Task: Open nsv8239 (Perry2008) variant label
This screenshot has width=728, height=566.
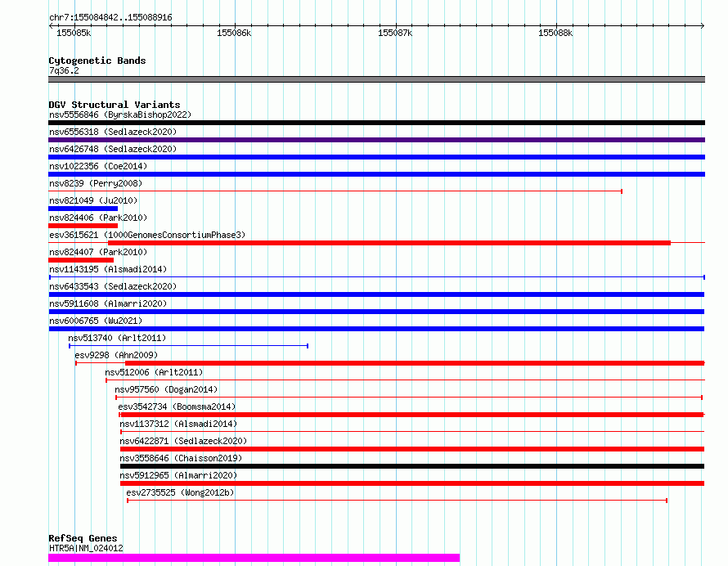Action: tap(96, 183)
